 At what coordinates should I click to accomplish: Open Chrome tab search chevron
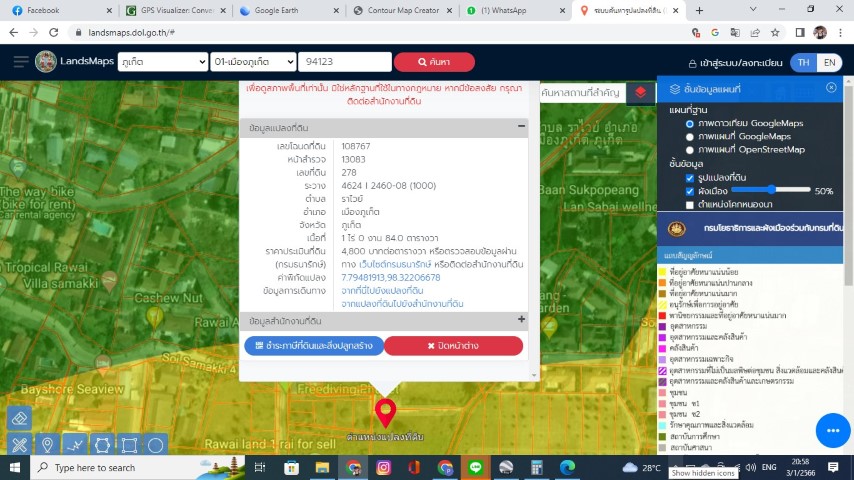[753, 10]
